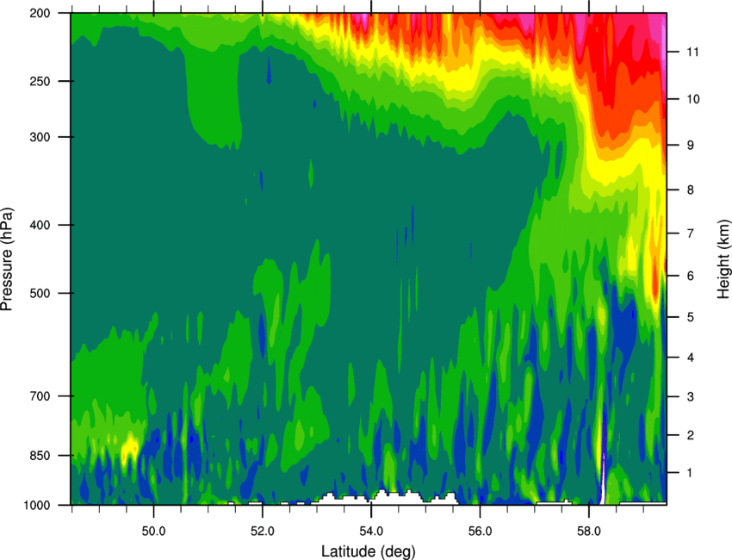Pick the 2 km height label
This screenshot has width=732, height=560.
click(690, 435)
